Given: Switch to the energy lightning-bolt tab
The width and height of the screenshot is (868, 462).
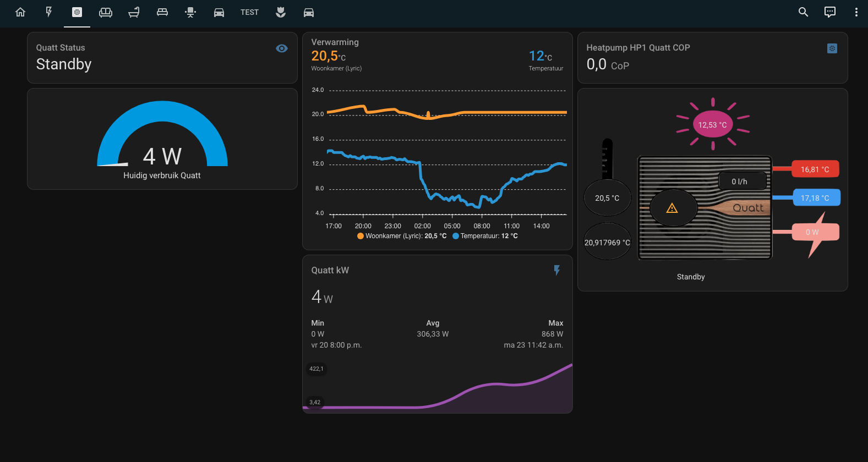Looking at the screenshot, I should pos(49,12).
